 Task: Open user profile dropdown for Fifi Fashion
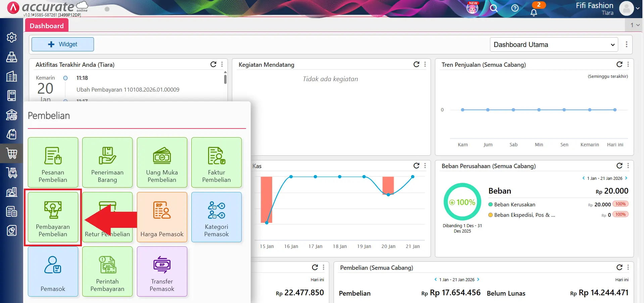(629, 8)
